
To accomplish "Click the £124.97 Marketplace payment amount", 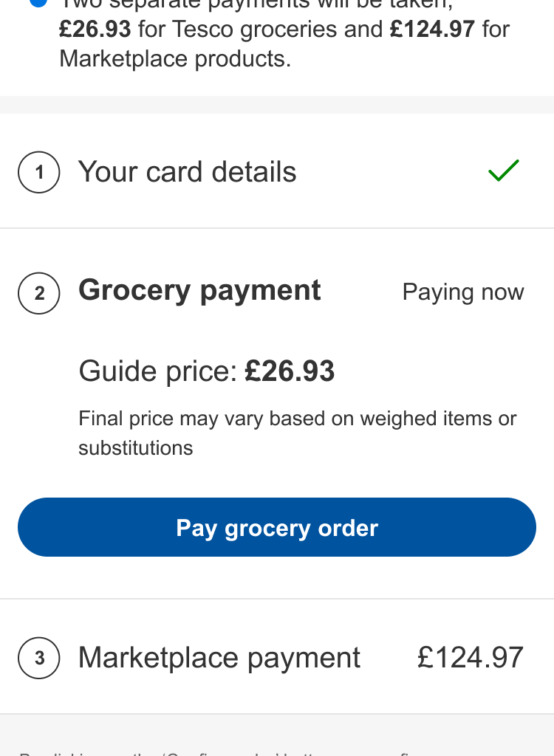I will pos(471,658).
